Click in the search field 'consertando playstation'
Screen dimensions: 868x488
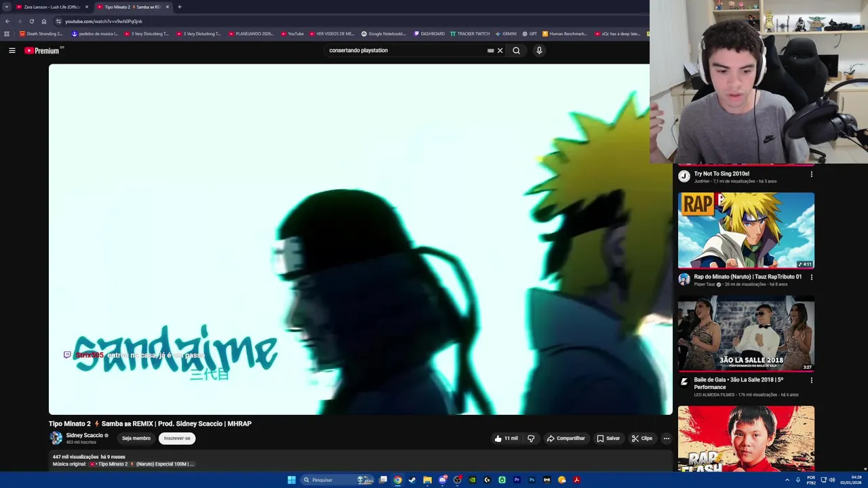point(406,50)
